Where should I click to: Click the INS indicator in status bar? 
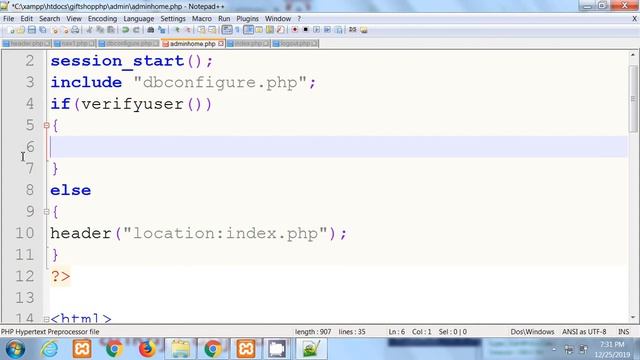623,332
